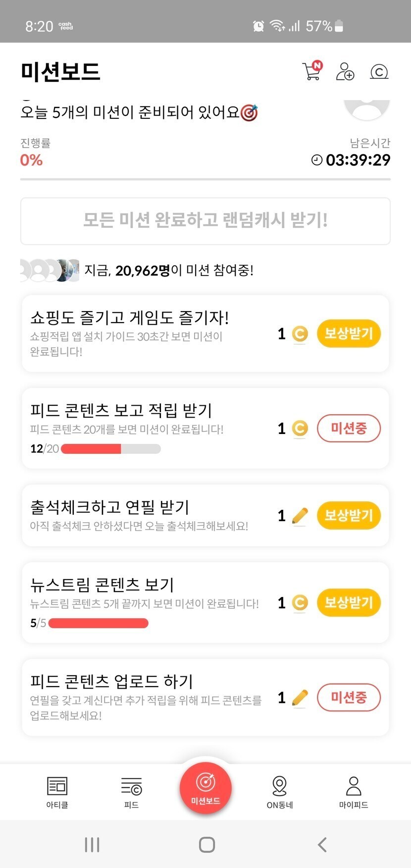This screenshot has height=868, width=411.
Task: Tap the 5/5 newstream progress bar
Action: coord(98,623)
